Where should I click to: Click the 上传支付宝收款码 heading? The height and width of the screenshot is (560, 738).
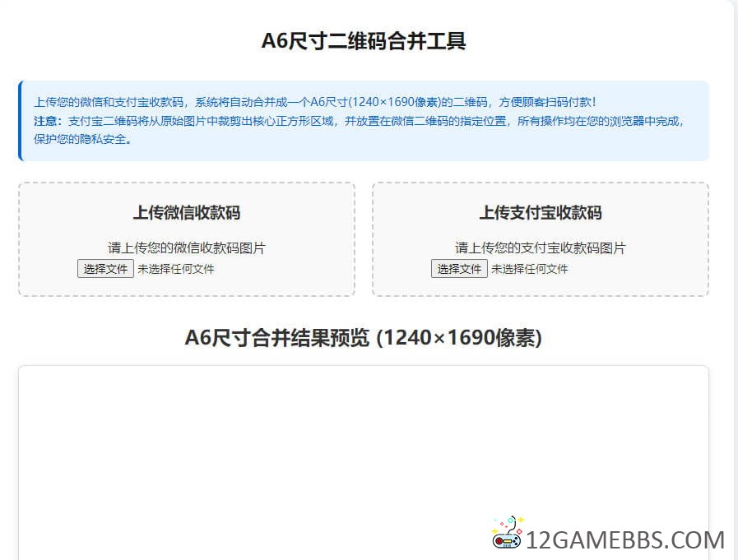(541, 213)
